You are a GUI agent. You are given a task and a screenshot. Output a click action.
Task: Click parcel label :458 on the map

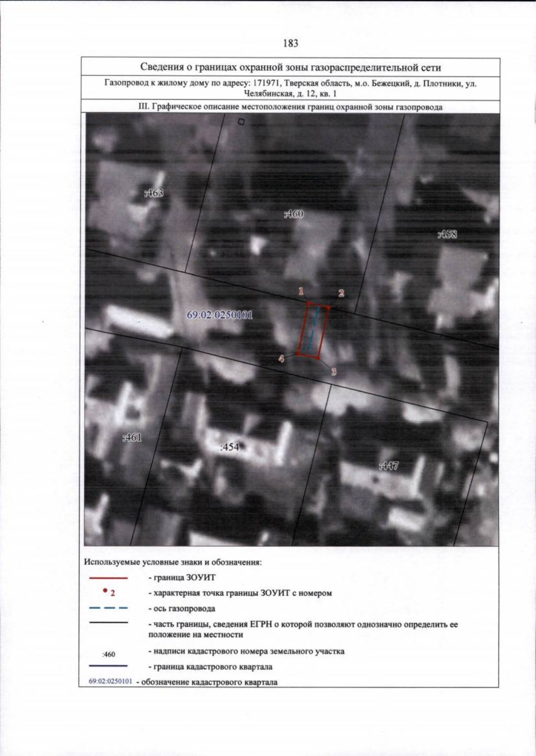click(x=447, y=234)
